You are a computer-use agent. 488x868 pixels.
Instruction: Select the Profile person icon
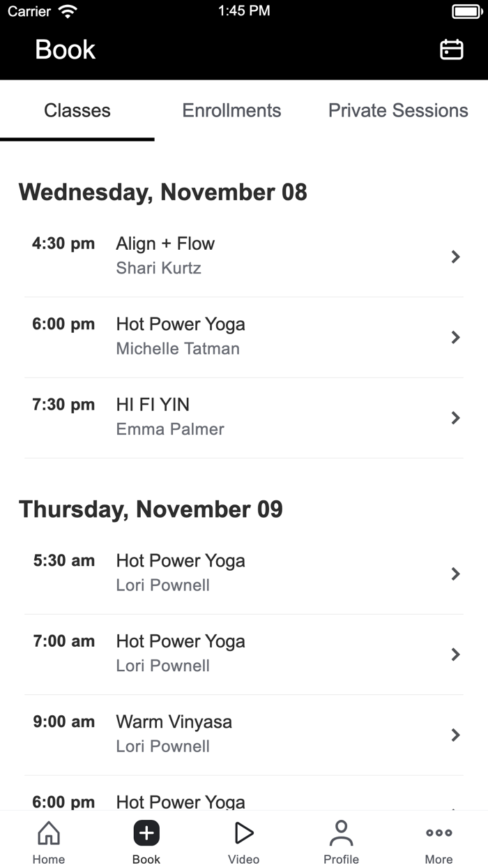pos(341,832)
